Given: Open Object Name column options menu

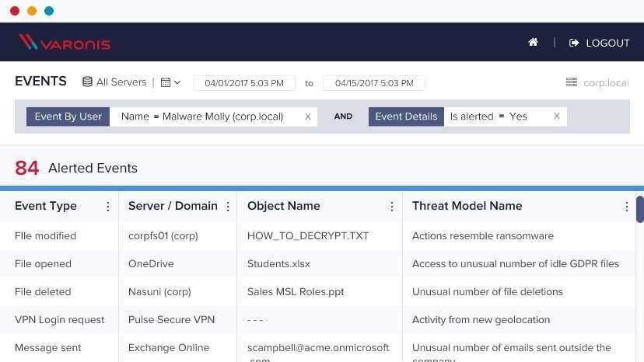Looking at the screenshot, I should [x=393, y=207].
